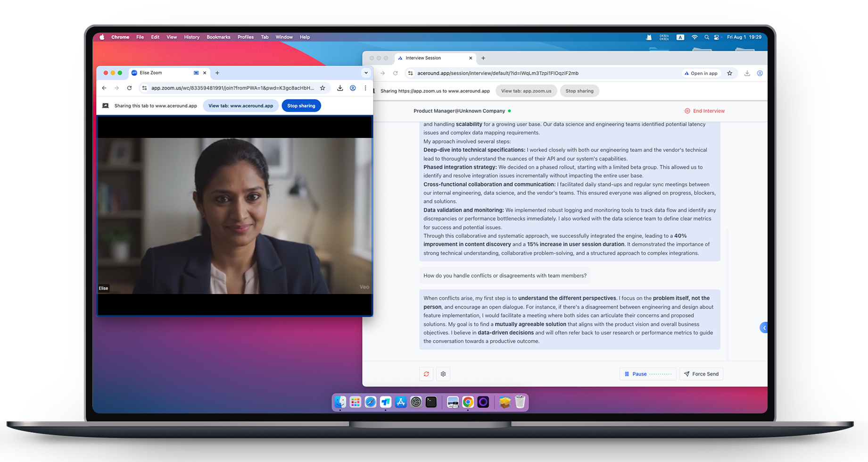868x462 pixels.
Task: Stop sharing in the Zoom window
Action: click(x=301, y=106)
